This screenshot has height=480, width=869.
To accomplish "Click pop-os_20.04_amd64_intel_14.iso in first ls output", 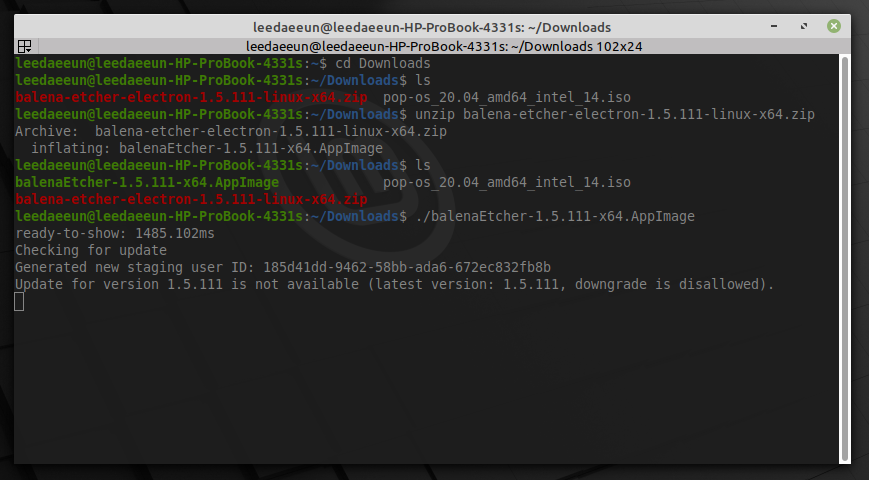I will [x=507, y=98].
